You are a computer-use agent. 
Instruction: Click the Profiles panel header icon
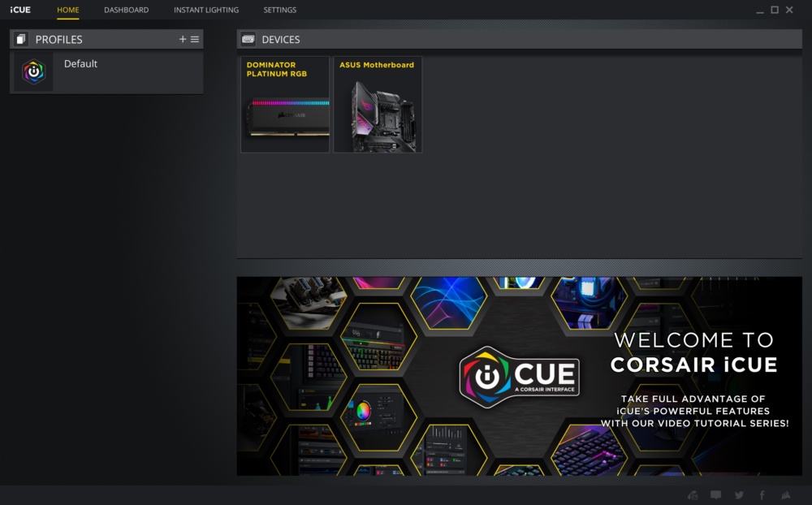click(x=21, y=39)
